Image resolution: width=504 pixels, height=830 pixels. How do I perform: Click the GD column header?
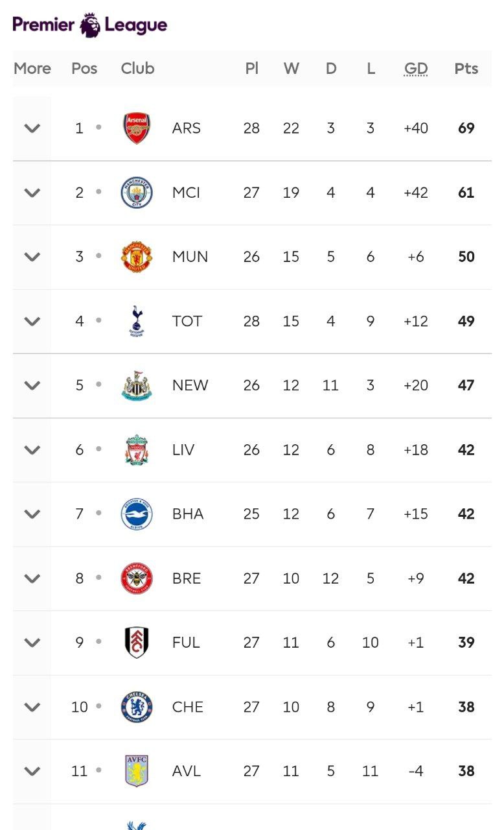coord(416,69)
